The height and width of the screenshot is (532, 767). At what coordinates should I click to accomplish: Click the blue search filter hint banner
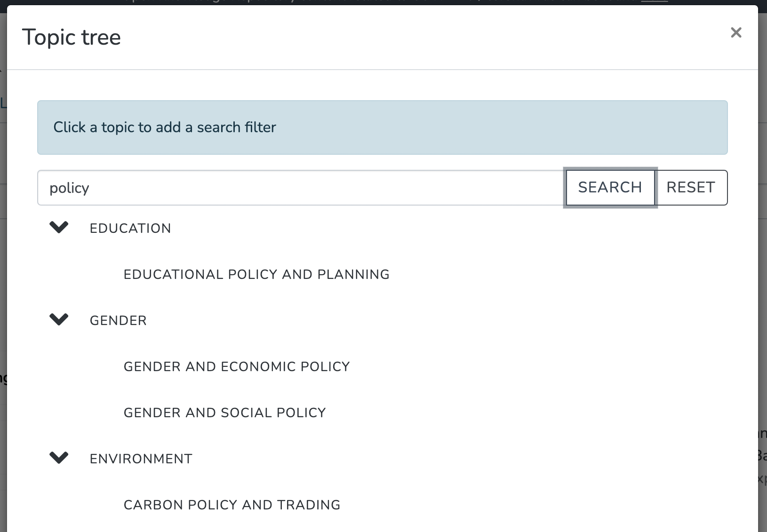[382, 127]
